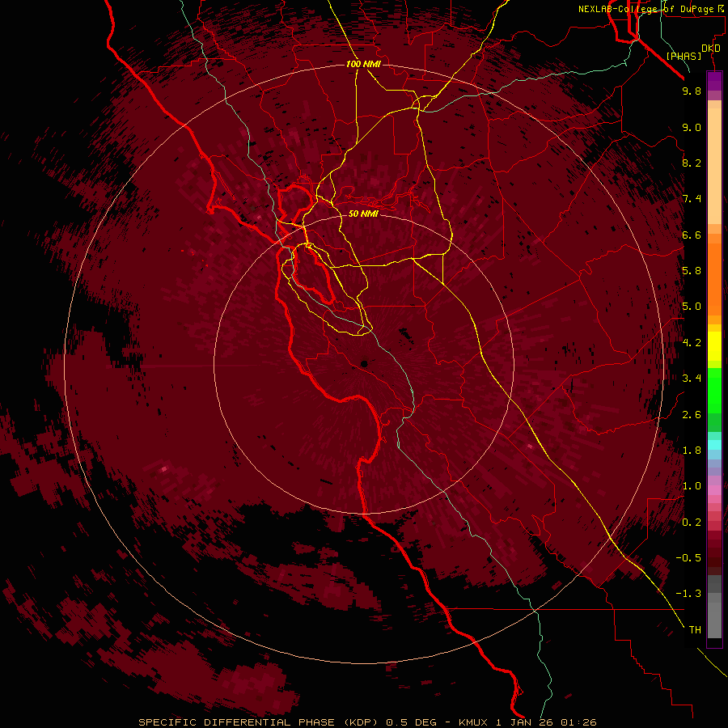The width and height of the screenshot is (728, 728).
Task: Click the '50 NMI' range ring label
Action: [x=363, y=214]
